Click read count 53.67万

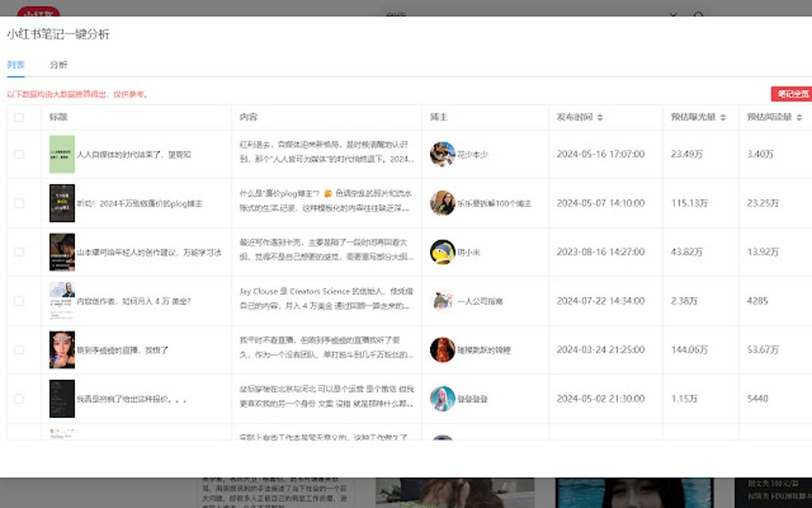763,350
